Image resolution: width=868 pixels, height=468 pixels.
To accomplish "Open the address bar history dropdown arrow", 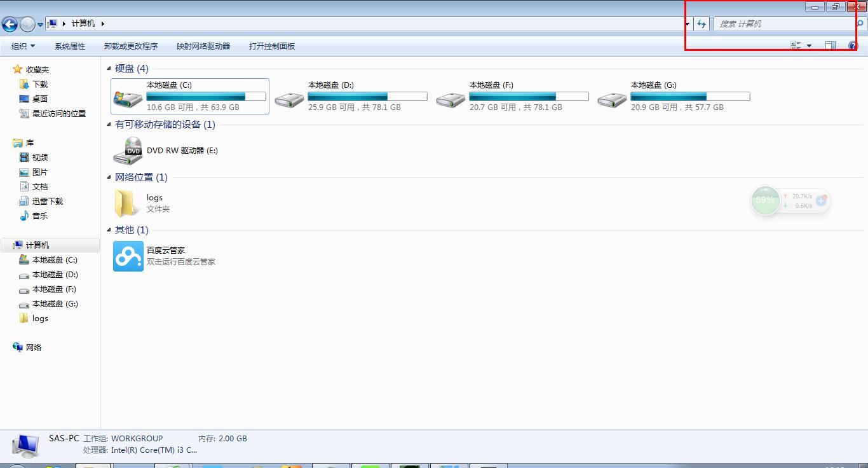I will click(688, 24).
